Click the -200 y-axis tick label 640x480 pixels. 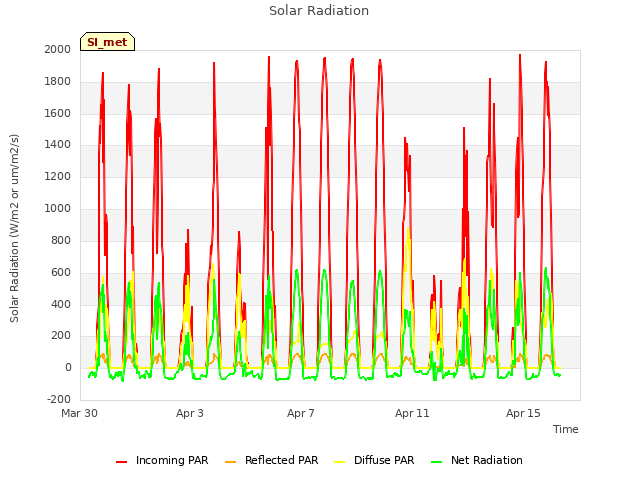pyautogui.click(x=59, y=399)
